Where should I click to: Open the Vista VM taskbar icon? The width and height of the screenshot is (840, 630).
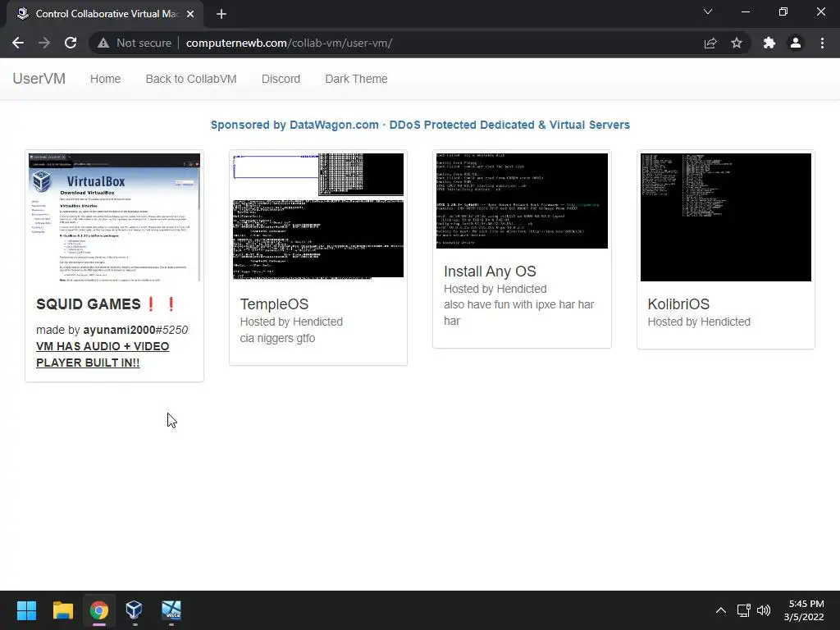pos(171,610)
